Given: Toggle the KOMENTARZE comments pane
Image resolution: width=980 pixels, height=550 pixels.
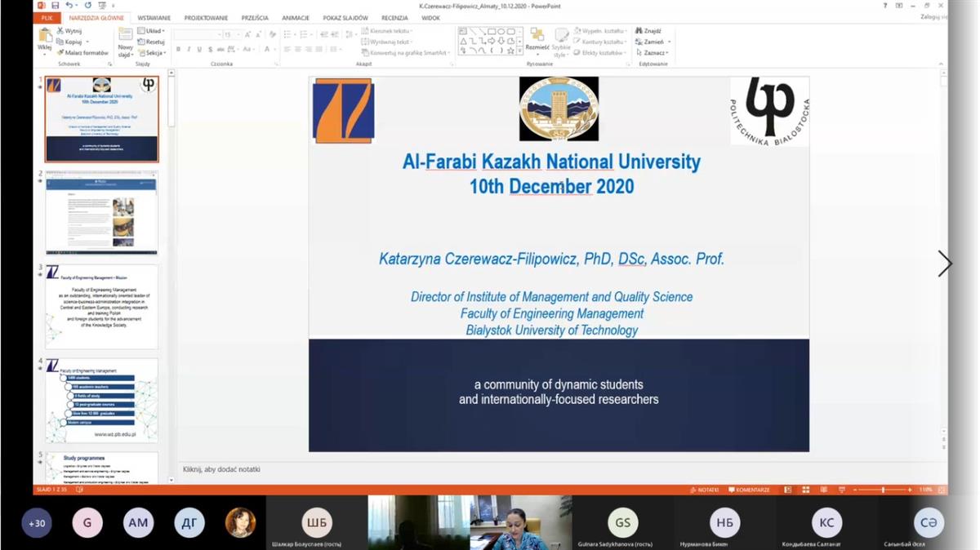Looking at the screenshot, I should click(x=748, y=490).
